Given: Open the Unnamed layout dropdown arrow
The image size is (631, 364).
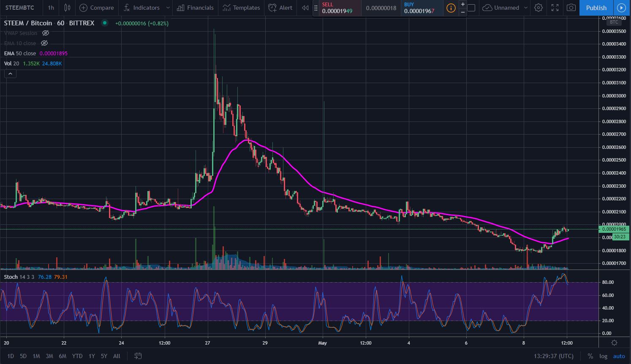Looking at the screenshot, I should (525, 8).
